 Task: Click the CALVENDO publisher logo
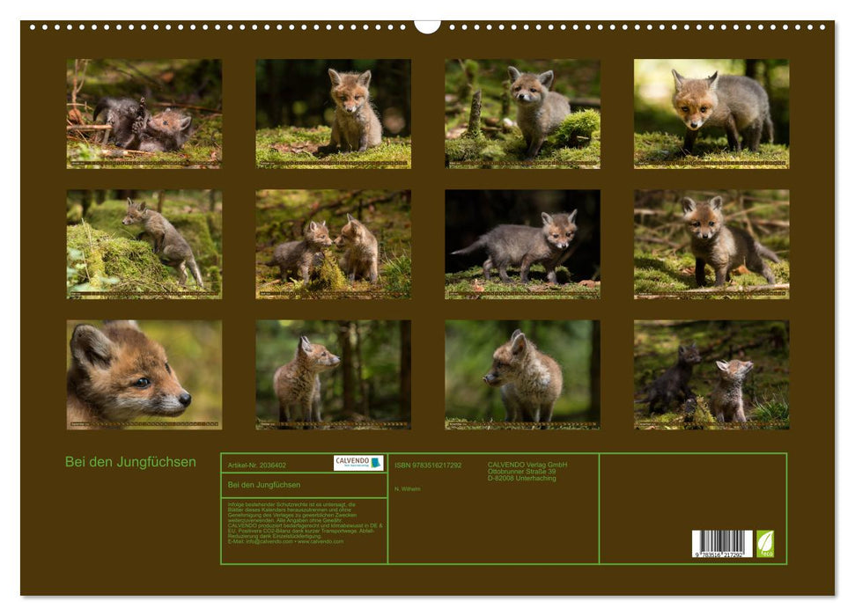point(358,463)
